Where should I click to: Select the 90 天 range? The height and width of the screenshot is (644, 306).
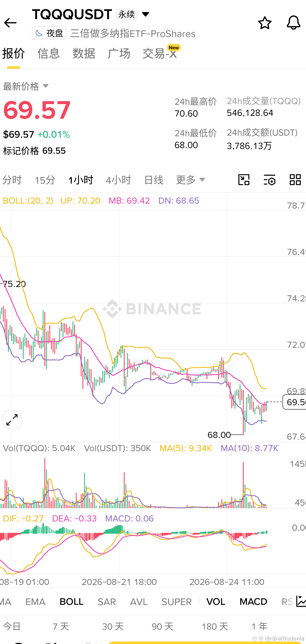[x=162, y=626]
